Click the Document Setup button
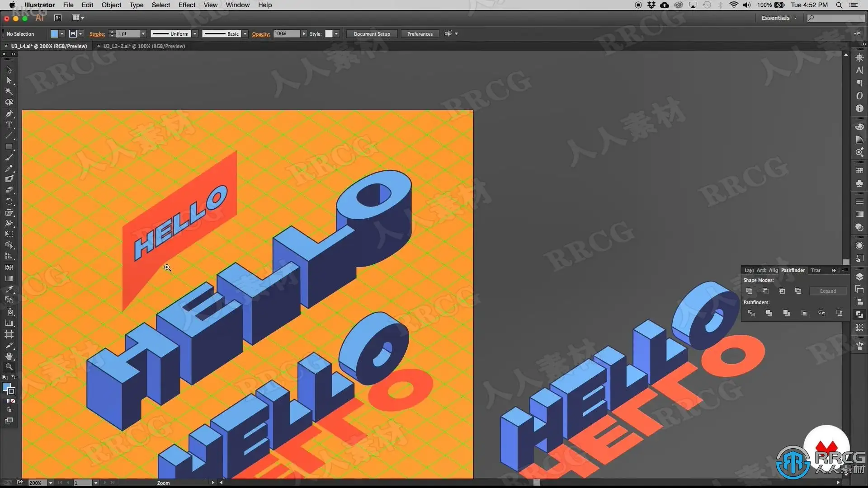Screen dimensions: 868x488 pos(372,34)
